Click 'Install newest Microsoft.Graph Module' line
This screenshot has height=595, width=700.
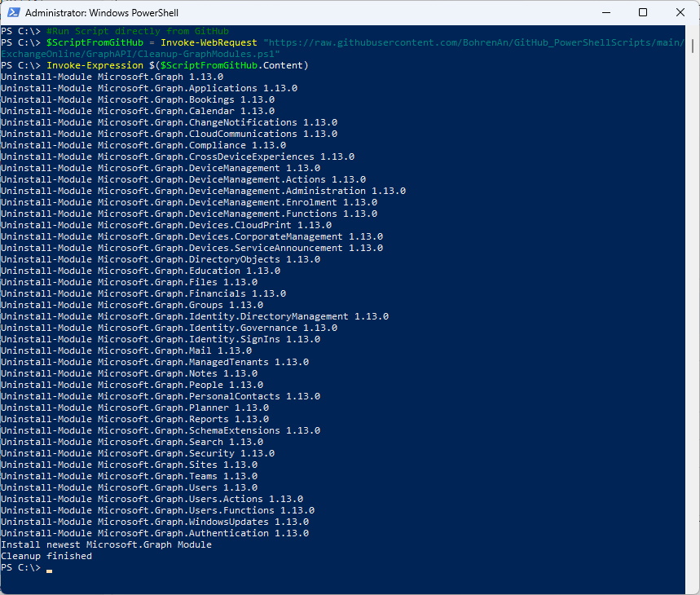(106, 544)
